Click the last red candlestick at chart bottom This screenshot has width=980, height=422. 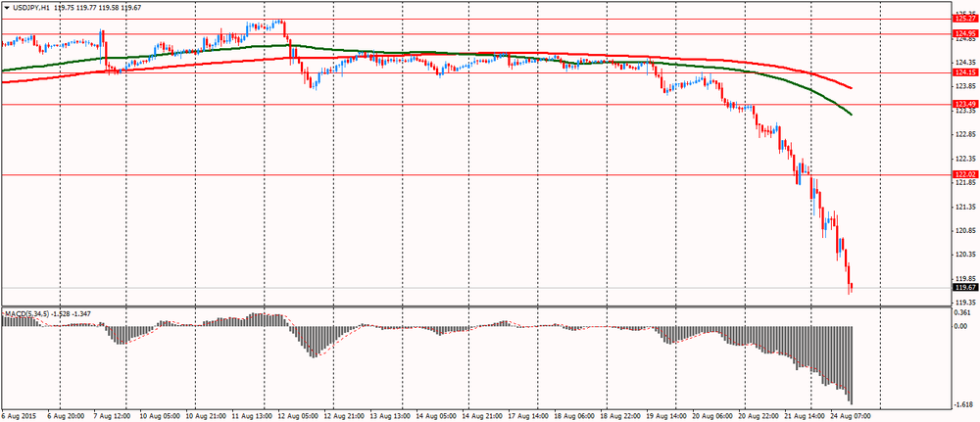(851, 287)
